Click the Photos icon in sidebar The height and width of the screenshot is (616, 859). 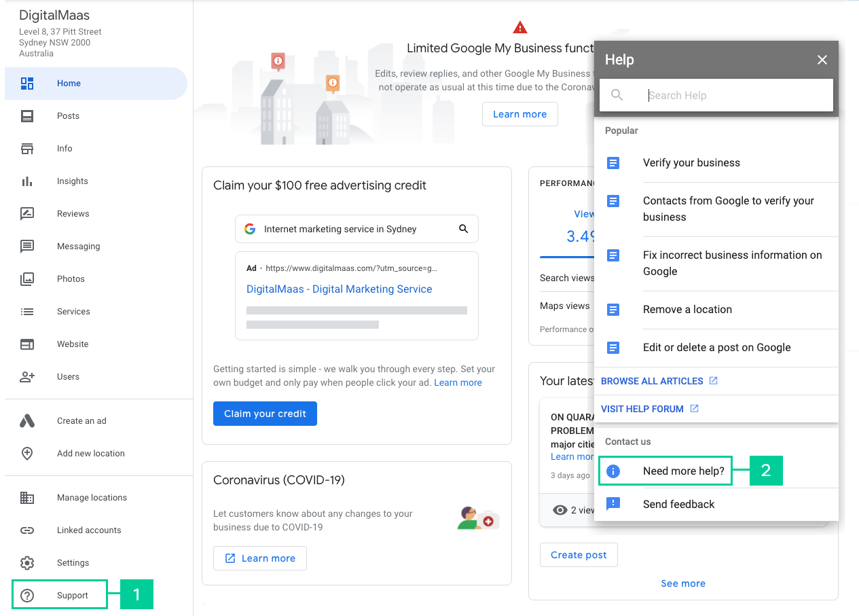click(27, 279)
